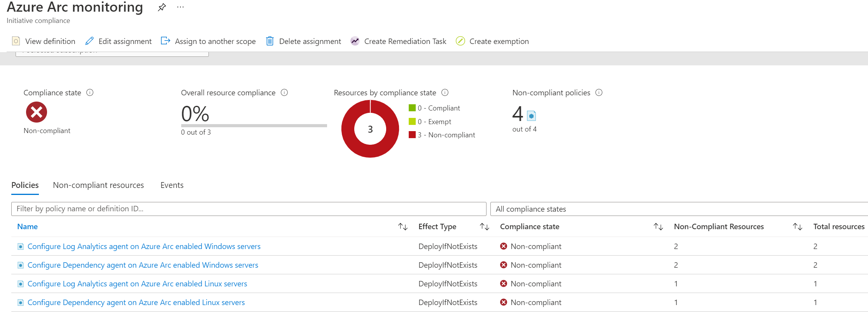Click the red compliance donut chart
The image size is (868, 321).
pos(370,129)
